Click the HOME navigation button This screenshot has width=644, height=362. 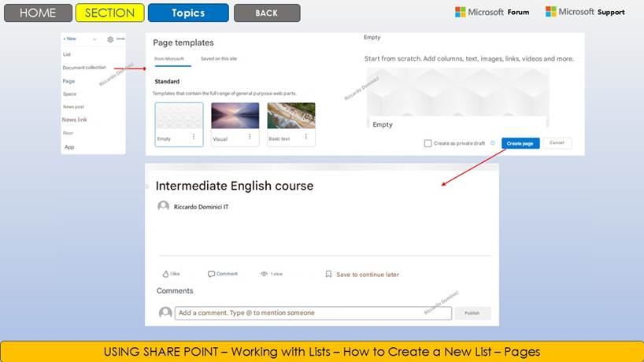38,13
